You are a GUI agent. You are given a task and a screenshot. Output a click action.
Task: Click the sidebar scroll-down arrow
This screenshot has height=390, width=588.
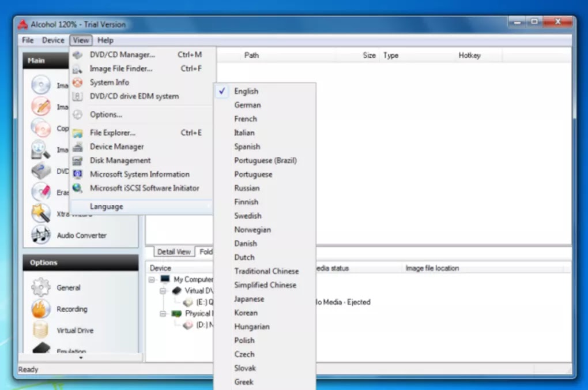tap(81, 358)
